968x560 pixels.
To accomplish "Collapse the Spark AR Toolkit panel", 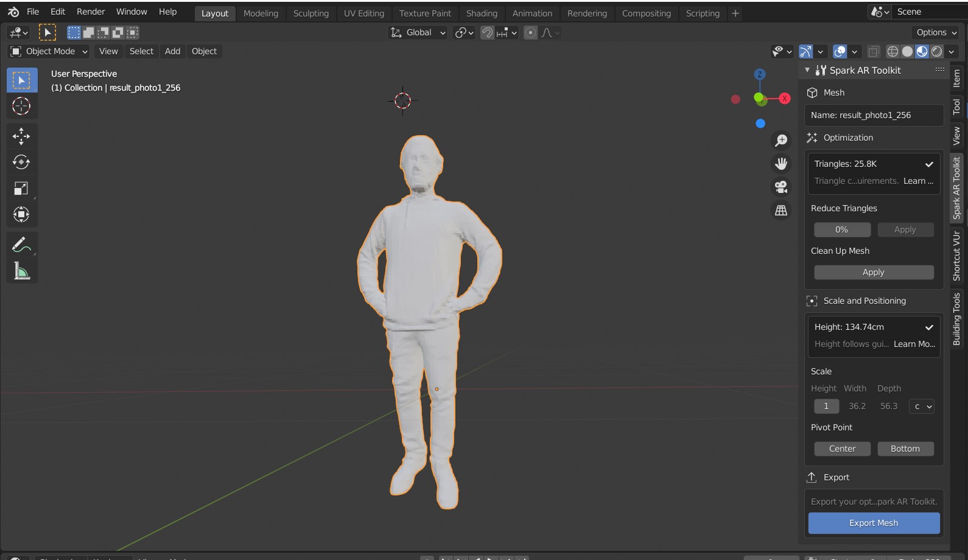I will pos(807,71).
